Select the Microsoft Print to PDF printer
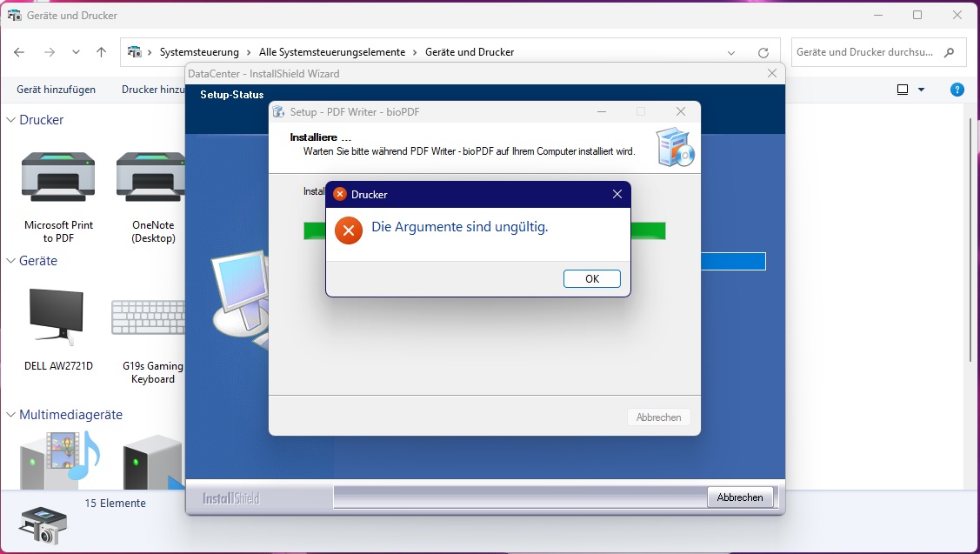 pos(58,197)
